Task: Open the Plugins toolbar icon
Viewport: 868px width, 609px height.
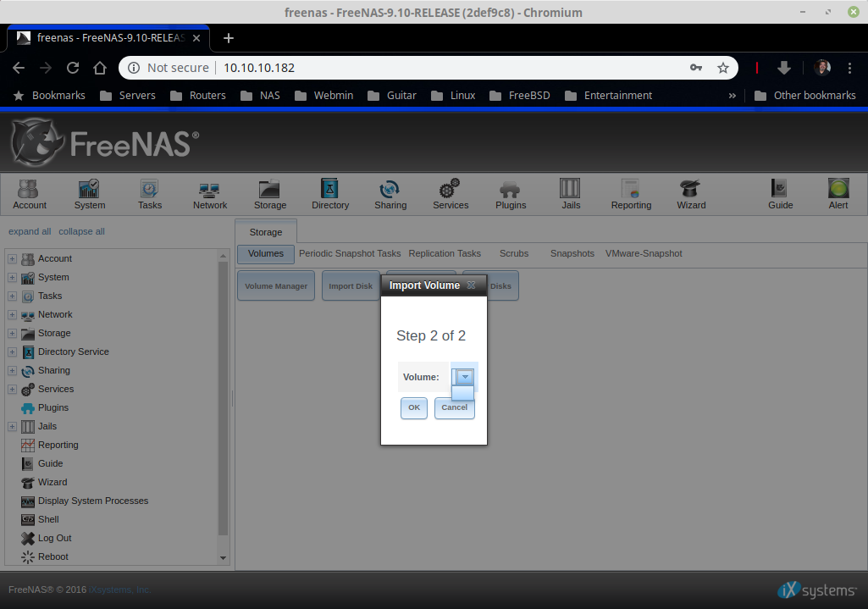Action: click(511, 194)
